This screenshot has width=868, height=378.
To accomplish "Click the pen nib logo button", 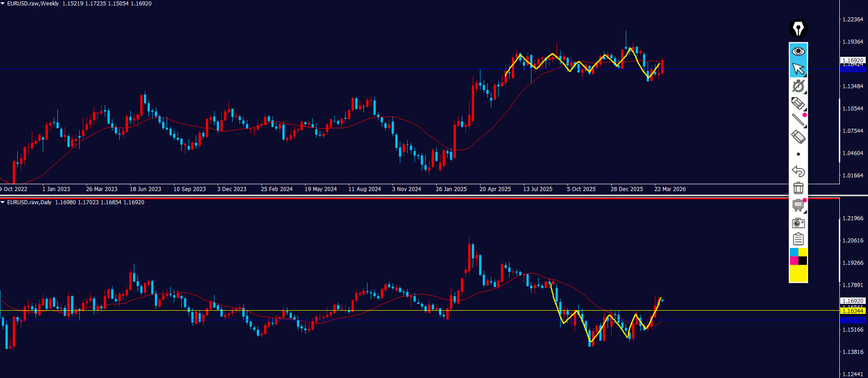I will pyautogui.click(x=798, y=29).
